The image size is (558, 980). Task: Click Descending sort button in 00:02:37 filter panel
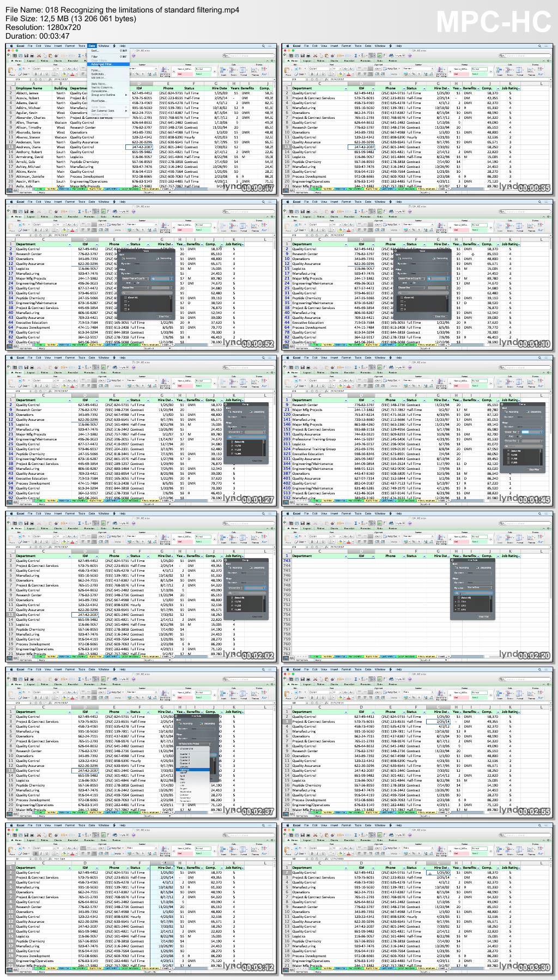click(x=208, y=724)
